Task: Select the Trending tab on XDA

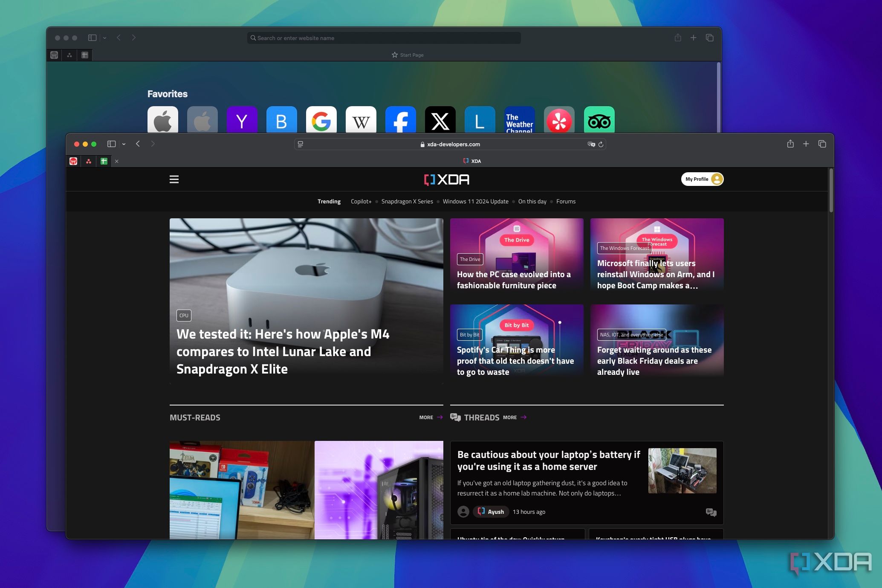Action: coord(329,201)
